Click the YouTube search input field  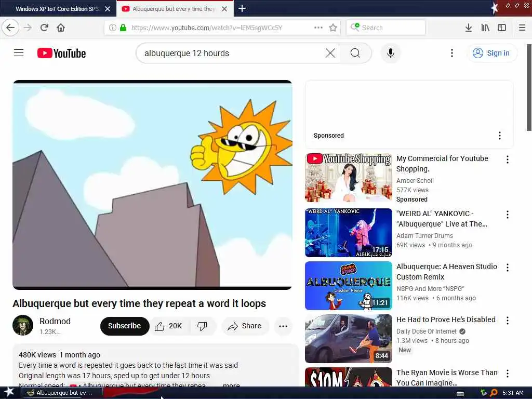[x=232, y=54]
